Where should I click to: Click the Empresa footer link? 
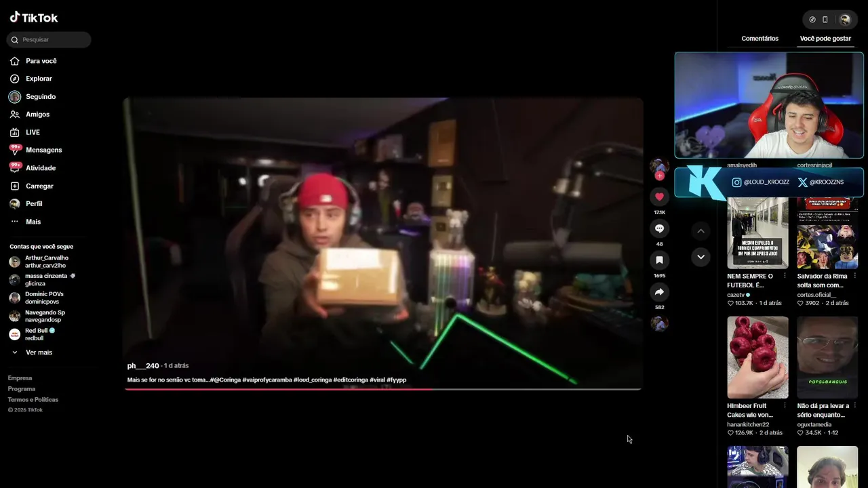[x=20, y=378]
